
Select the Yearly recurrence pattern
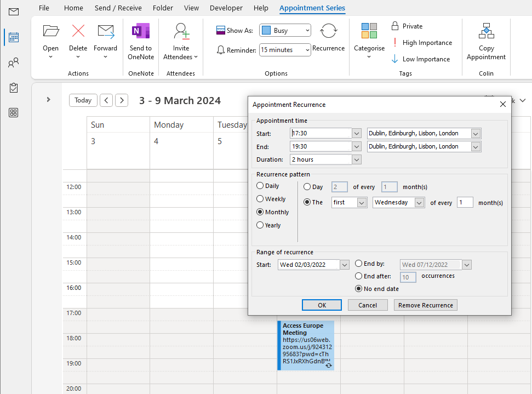[260, 225]
